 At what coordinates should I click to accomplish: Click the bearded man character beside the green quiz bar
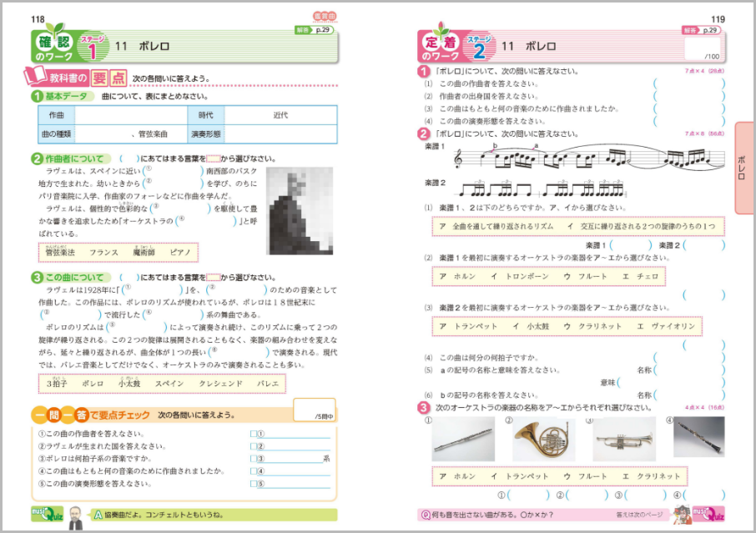(76, 516)
